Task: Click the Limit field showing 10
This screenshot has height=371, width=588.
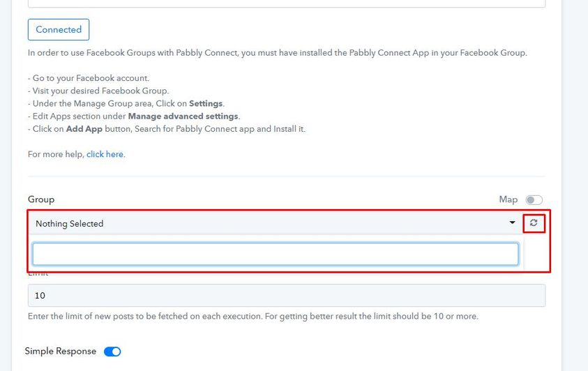Action: [287, 295]
